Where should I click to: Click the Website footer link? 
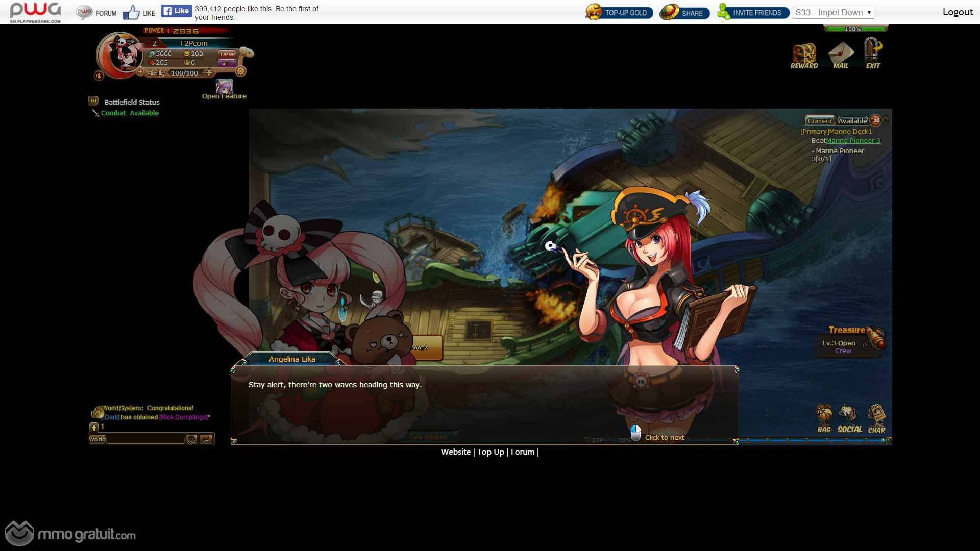pyautogui.click(x=456, y=452)
